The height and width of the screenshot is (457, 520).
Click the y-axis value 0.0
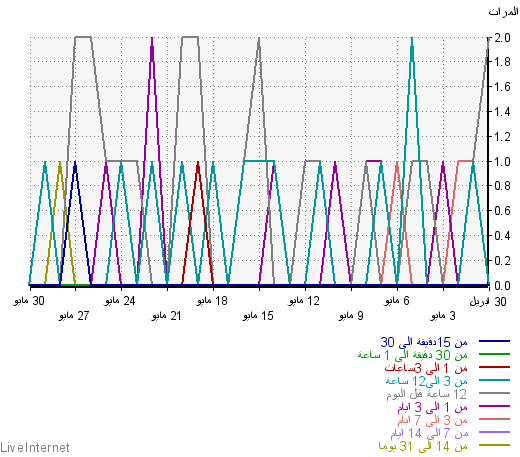[502, 286]
